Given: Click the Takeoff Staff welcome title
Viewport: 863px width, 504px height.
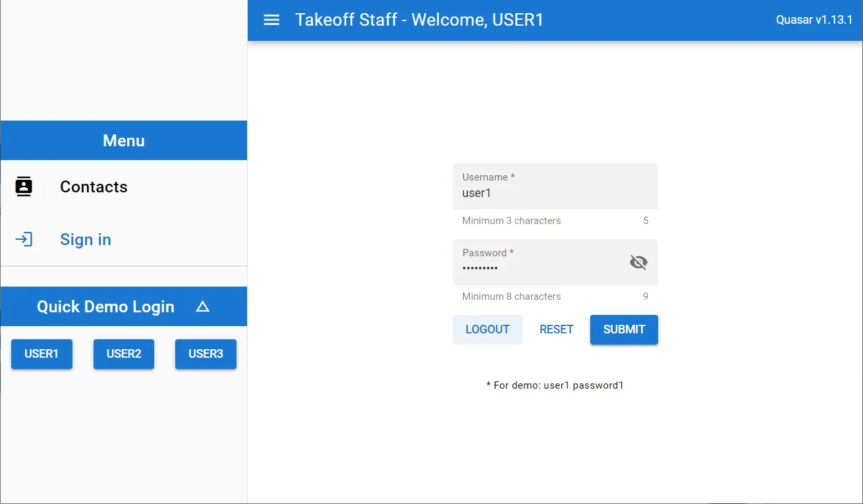Looking at the screenshot, I should tap(419, 20).
